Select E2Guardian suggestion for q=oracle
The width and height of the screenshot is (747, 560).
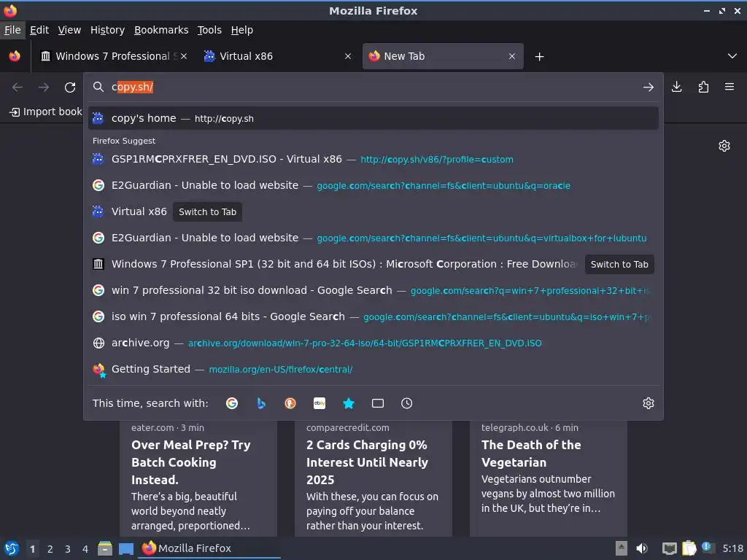click(373, 185)
